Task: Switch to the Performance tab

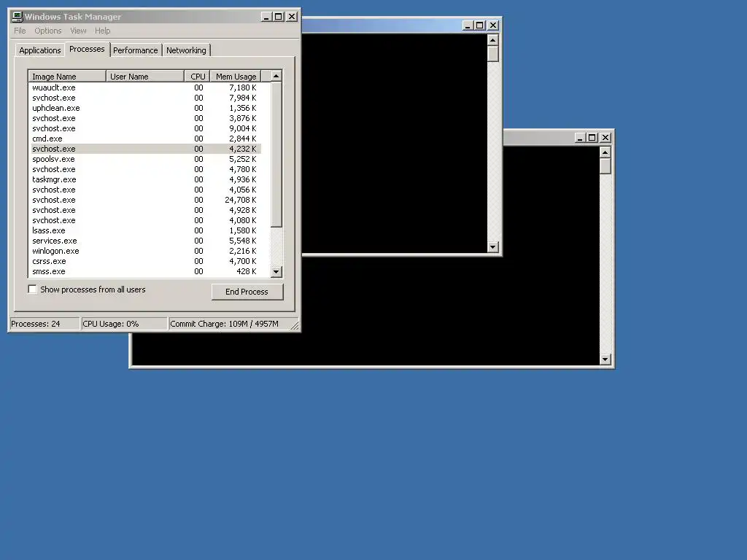Action: (x=135, y=50)
